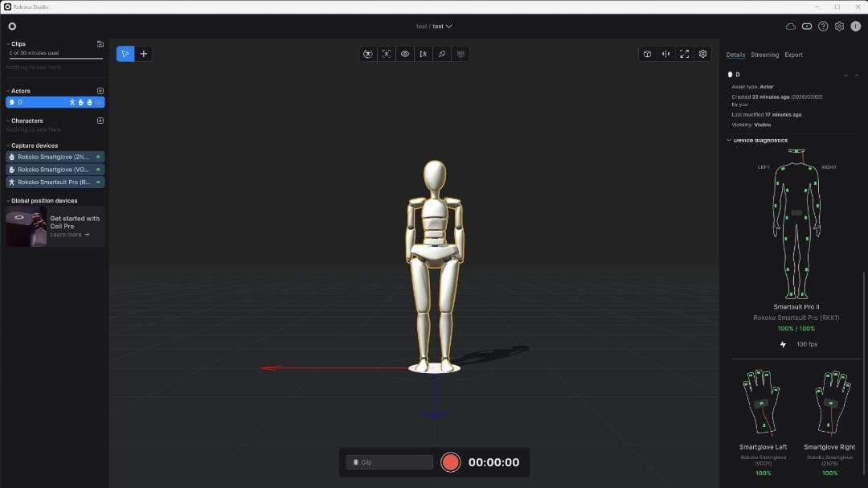
Task: Click the battery/device status icon in header
Action: click(x=807, y=26)
